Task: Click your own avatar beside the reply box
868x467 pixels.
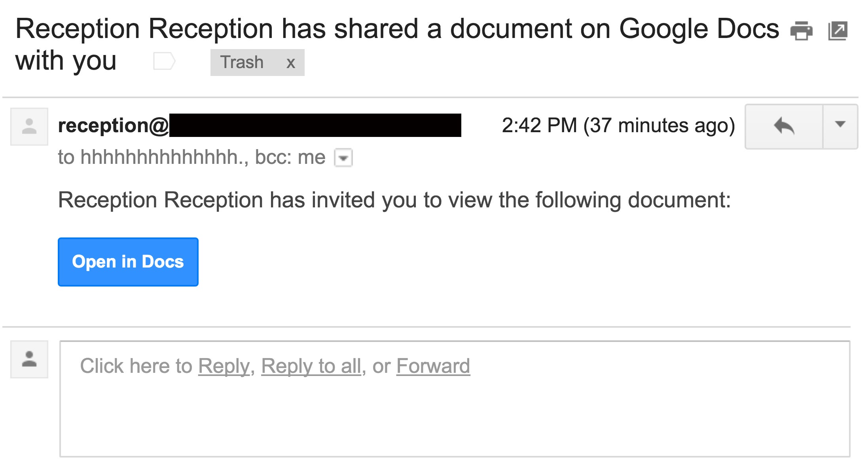Action: coord(29,359)
